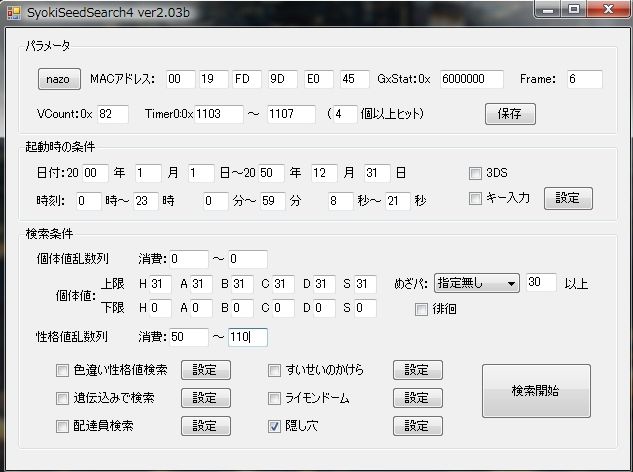Open 設定 for 配達員検索
Viewport: 633px width, 472px height.
point(206,426)
